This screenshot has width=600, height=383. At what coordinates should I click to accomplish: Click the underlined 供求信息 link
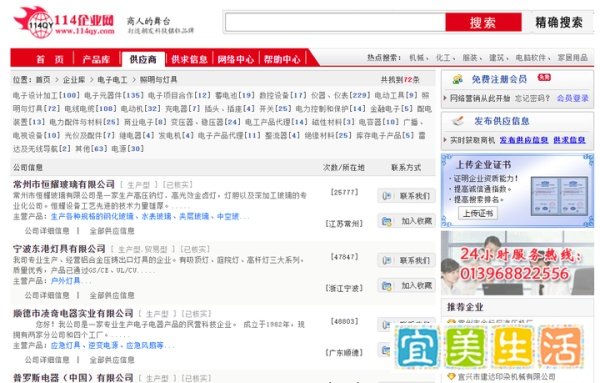(569, 140)
